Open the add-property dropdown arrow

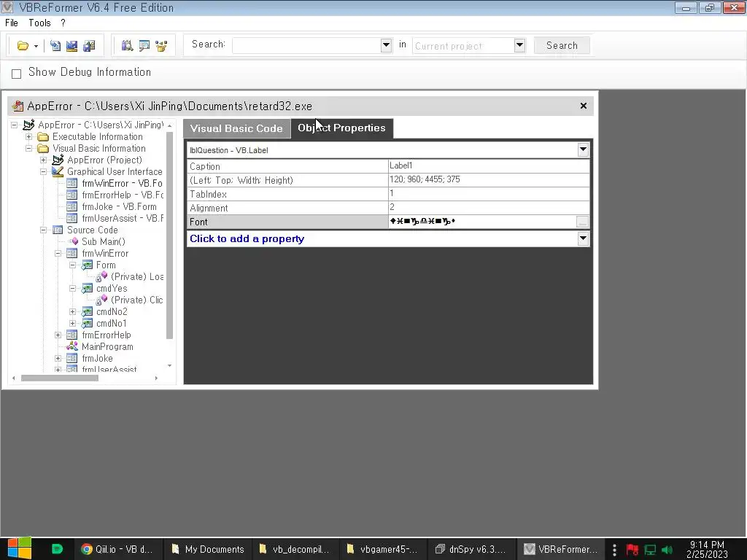pyautogui.click(x=583, y=238)
